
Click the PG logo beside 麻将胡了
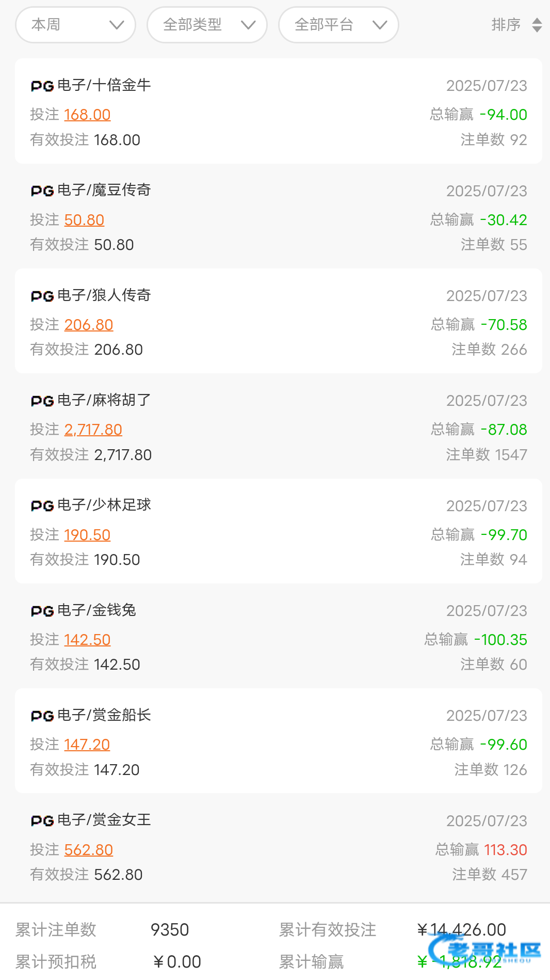tap(42, 401)
